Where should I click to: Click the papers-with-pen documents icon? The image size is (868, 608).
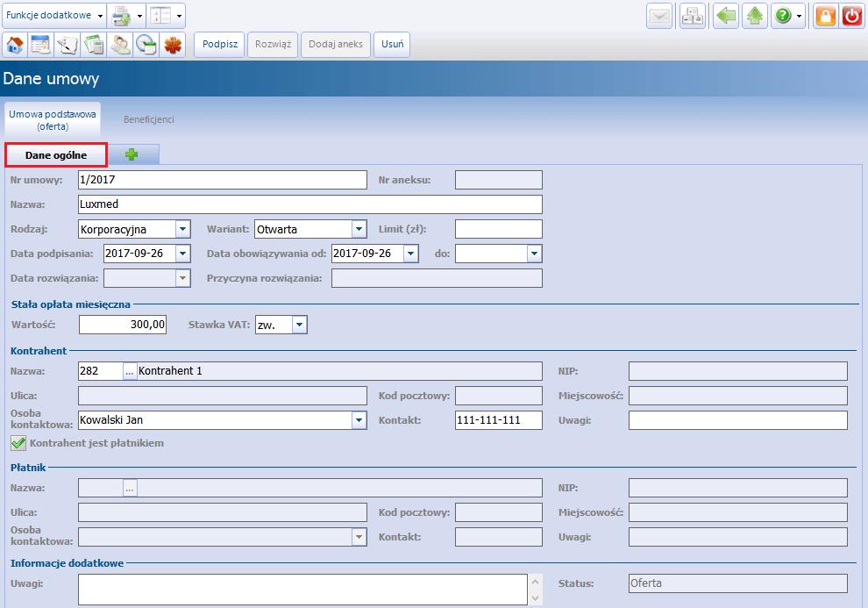pyautogui.click(x=67, y=44)
